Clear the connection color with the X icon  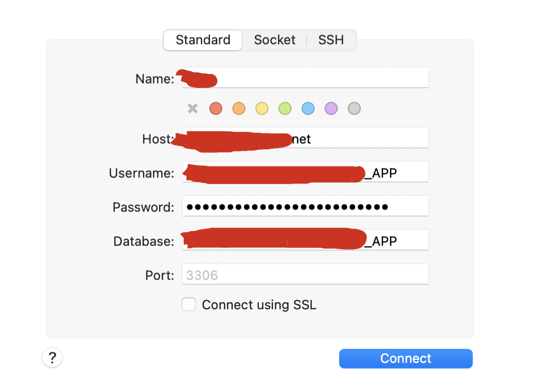193,108
